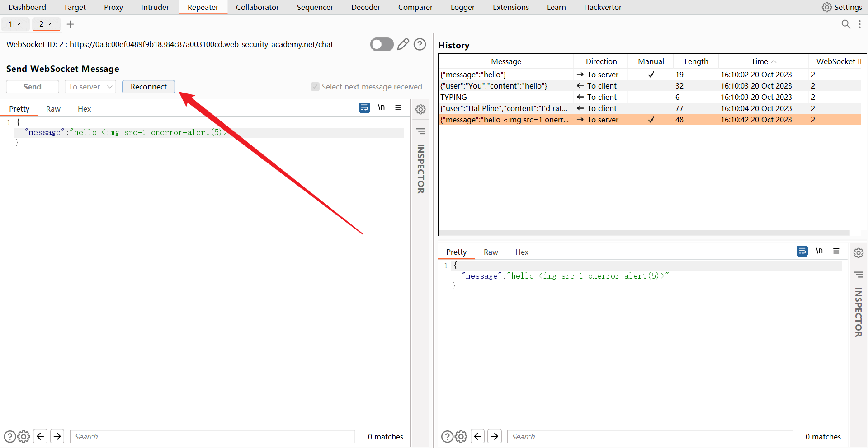Image resolution: width=868 pixels, height=448 pixels.
Task: Open left Inspector settings gear icon
Action: pyautogui.click(x=420, y=109)
